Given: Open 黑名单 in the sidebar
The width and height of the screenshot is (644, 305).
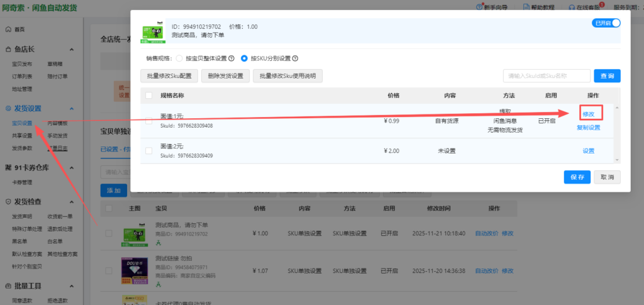Looking at the screenshot, I should tap(19, 241).
